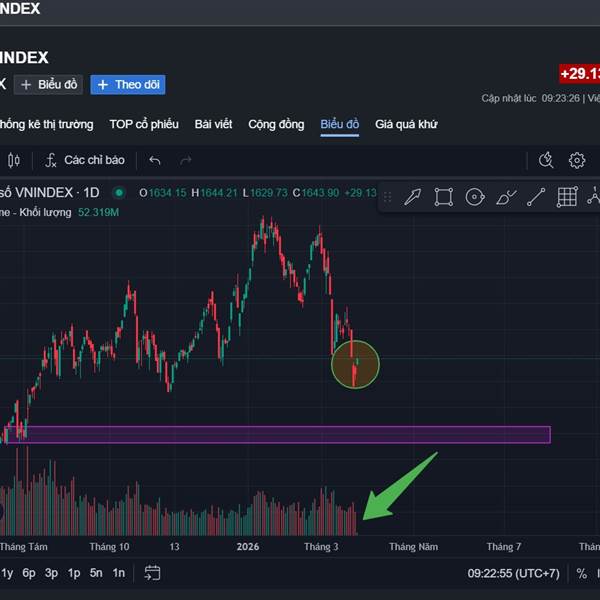Open the go-to-date calendar icon
The image size is (600, 600).
point(152,573)
